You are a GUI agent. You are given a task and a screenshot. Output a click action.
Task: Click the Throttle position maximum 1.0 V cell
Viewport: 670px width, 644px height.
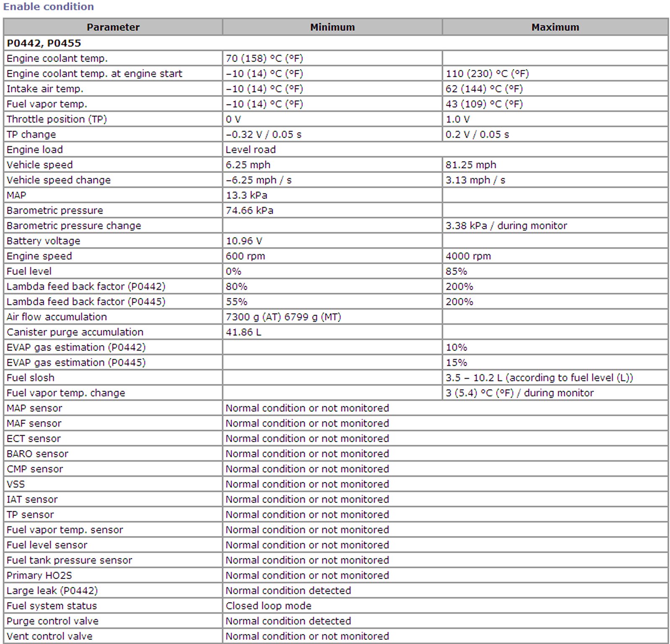point(458,119)
